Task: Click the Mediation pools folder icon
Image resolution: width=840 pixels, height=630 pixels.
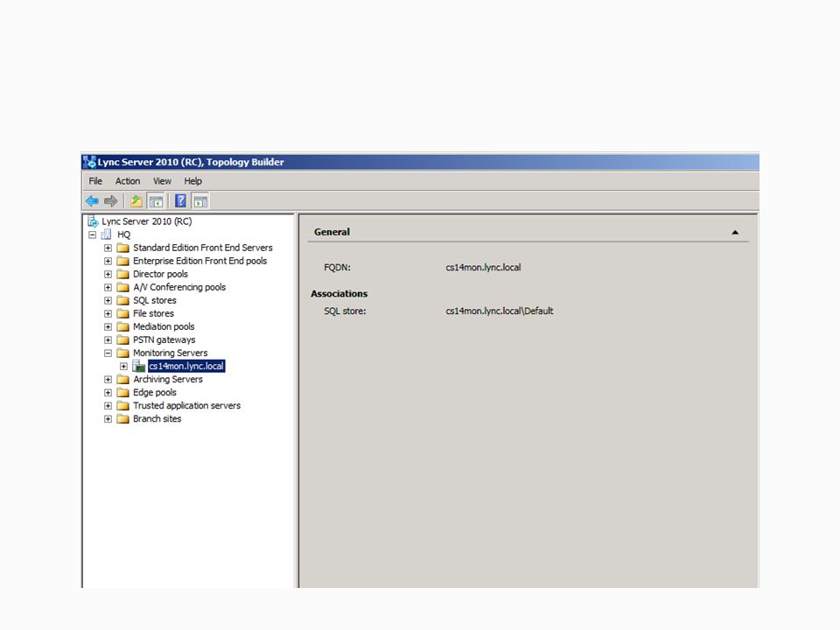Action: tap(123, 326)
